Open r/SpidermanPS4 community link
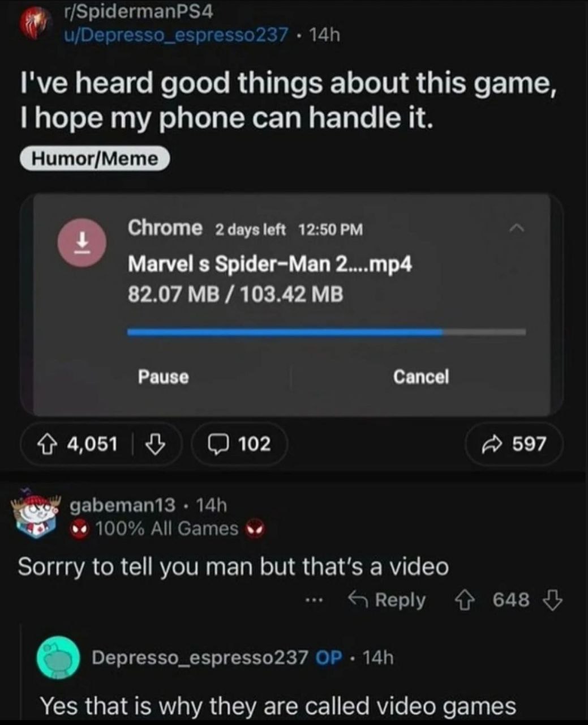 (138, 10)
